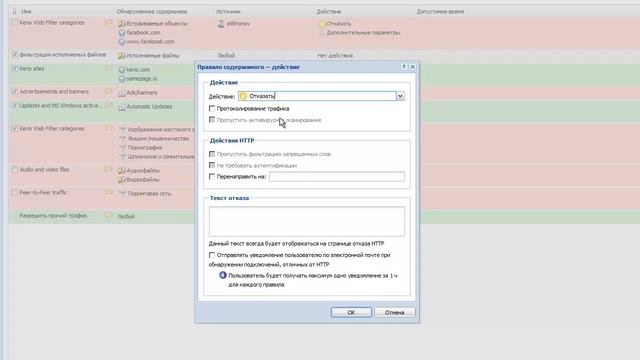This screenshot has width=640, height=360.
Task: Click OK in the dialog
Action: [351, 312]
